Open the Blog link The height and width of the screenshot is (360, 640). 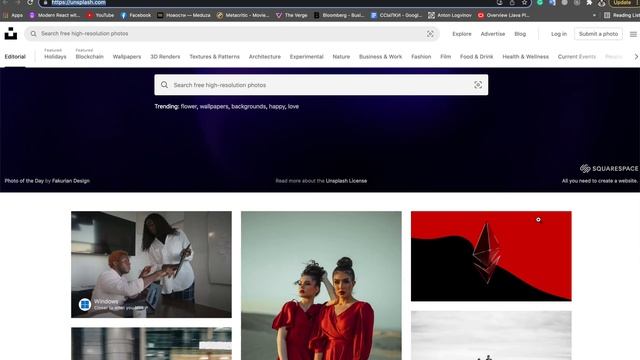[520, 34]
